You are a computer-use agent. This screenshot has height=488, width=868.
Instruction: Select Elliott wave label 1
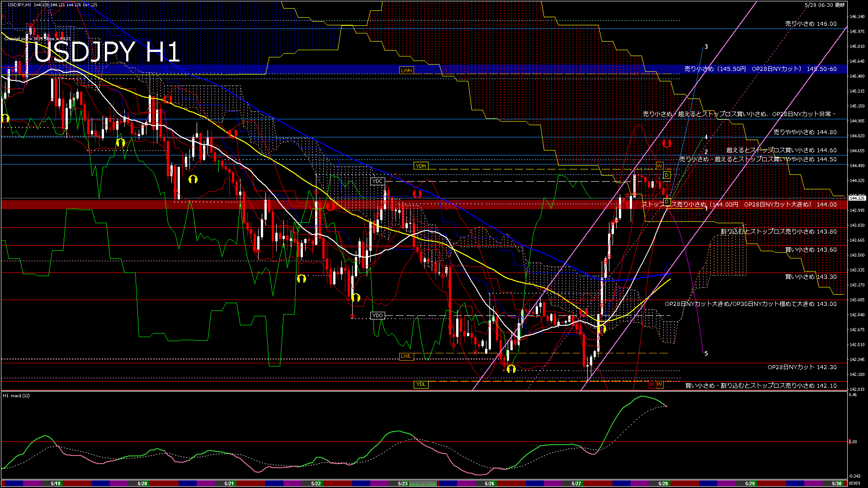pos(707,208)
